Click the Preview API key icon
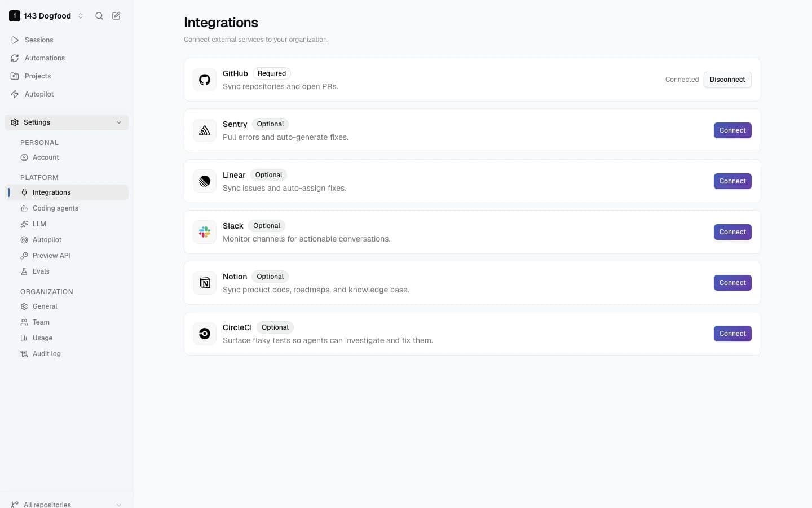The height and width of the screenshot is (508, 812). [24, 256]
